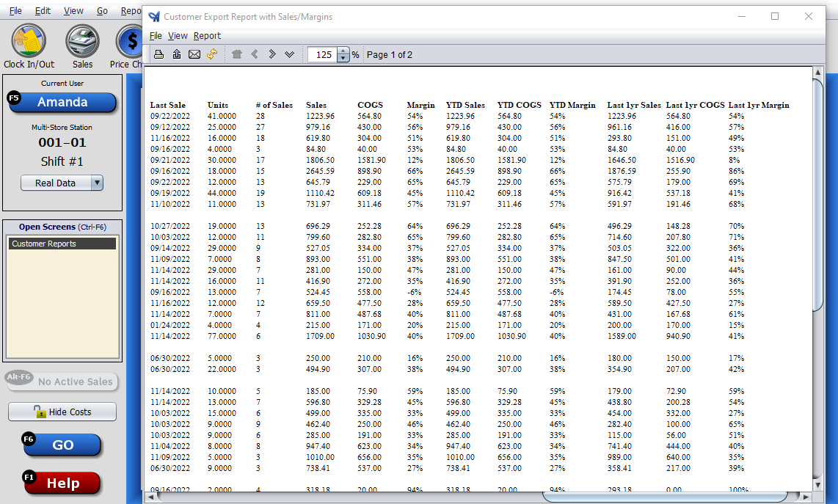Click the 86% last year margin

[x=737, y=171]
